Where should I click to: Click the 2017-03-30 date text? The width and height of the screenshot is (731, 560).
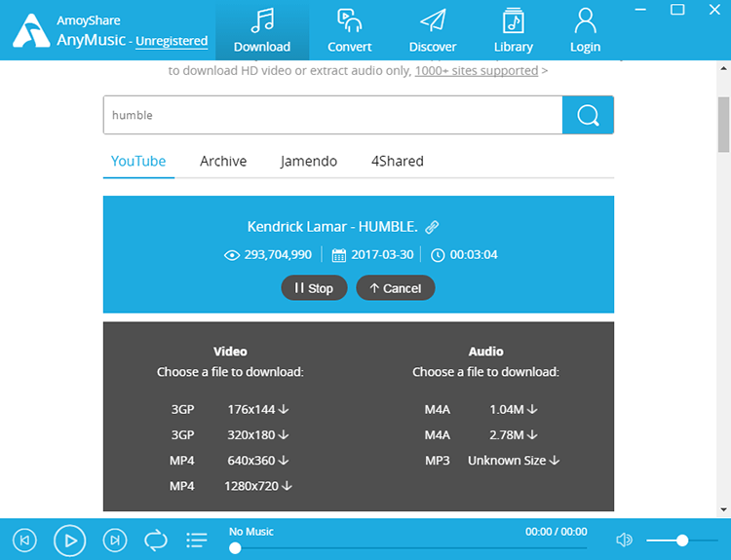click(x=382, y=255)
